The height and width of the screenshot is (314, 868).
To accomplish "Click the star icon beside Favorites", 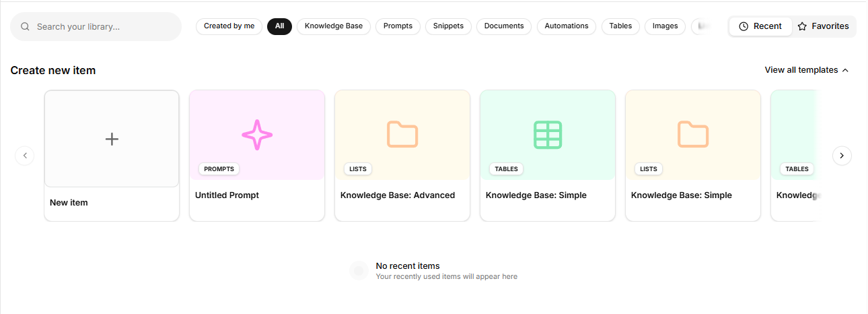I will coord(802,26).
